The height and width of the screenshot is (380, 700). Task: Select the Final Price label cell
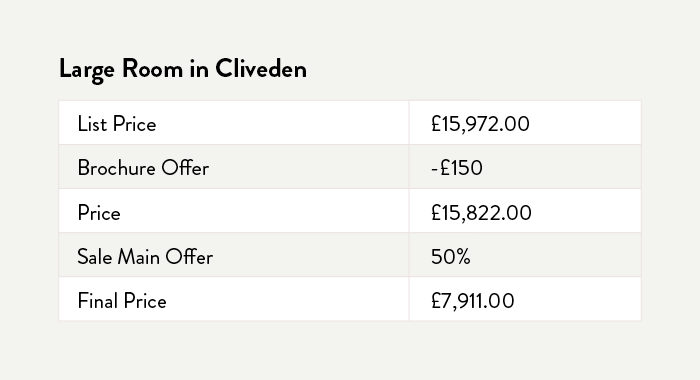234,299
